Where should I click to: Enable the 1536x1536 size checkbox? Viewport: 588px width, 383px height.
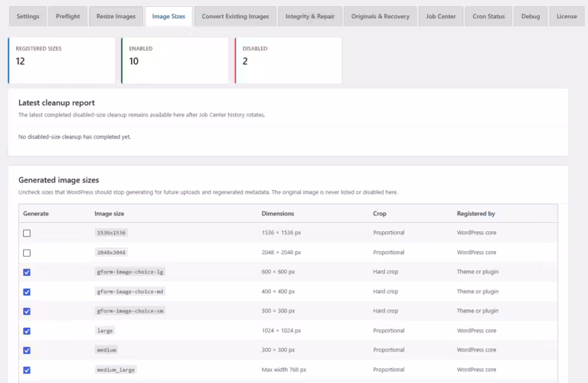pos(27,234)
